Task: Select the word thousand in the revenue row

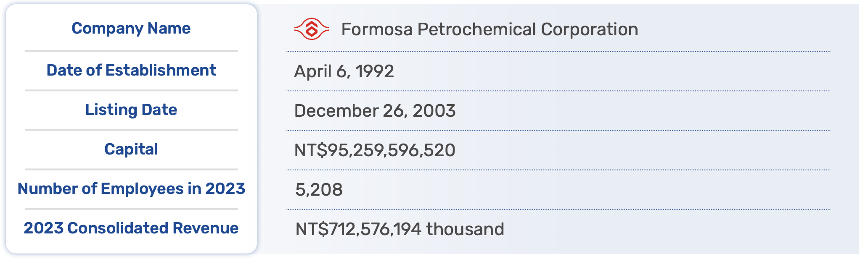Action: click(465, 229)
